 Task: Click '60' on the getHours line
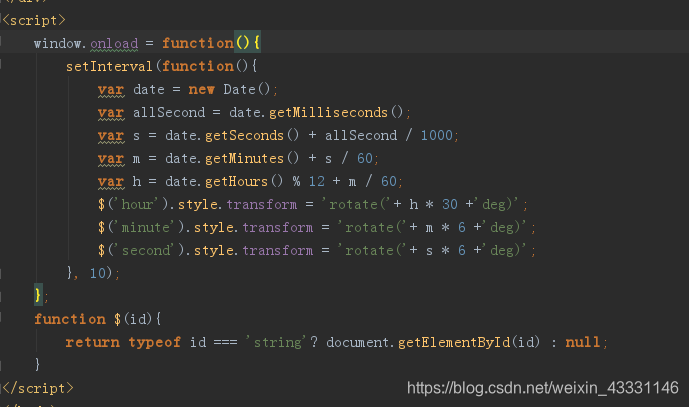pos(389,181)
